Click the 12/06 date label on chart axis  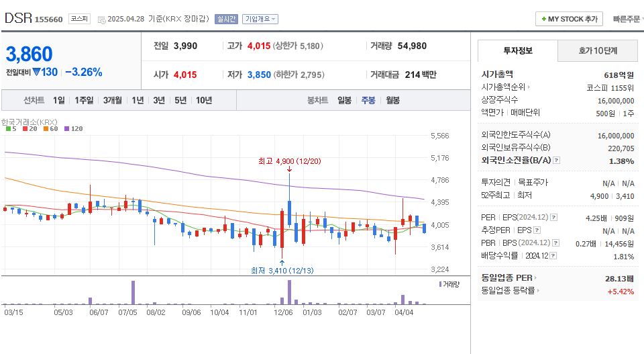point(283,312)
